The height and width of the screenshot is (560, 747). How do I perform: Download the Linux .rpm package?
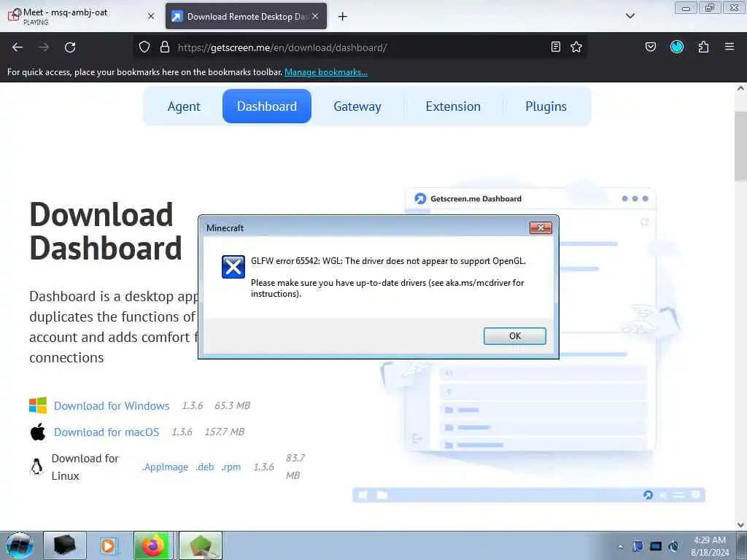[x=231, y=467]
